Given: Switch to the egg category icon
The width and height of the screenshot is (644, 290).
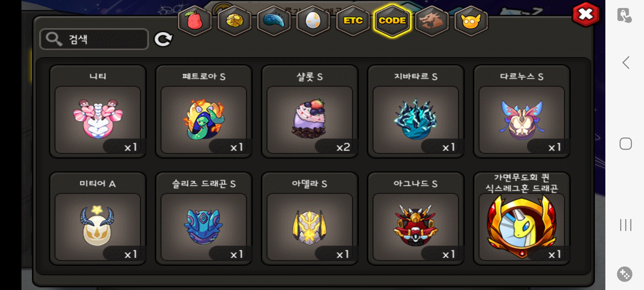Looking at the screenshot, I should click(313, 21).
